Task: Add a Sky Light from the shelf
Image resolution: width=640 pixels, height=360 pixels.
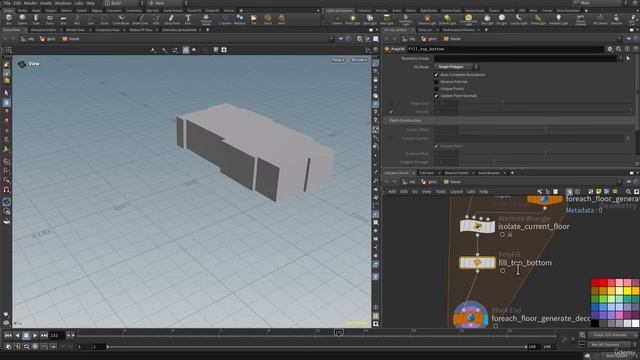Action: 487,19
